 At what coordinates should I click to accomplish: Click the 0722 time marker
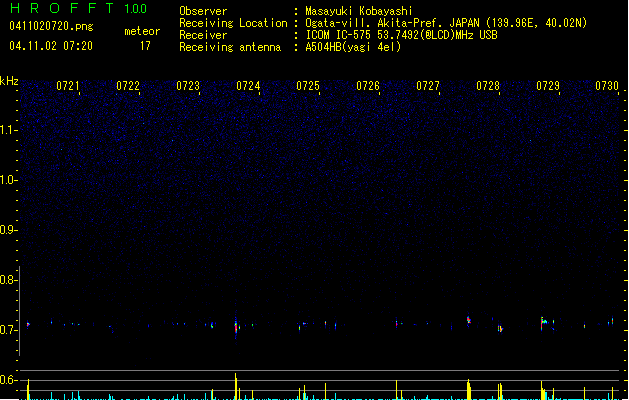tap(128, 86)
